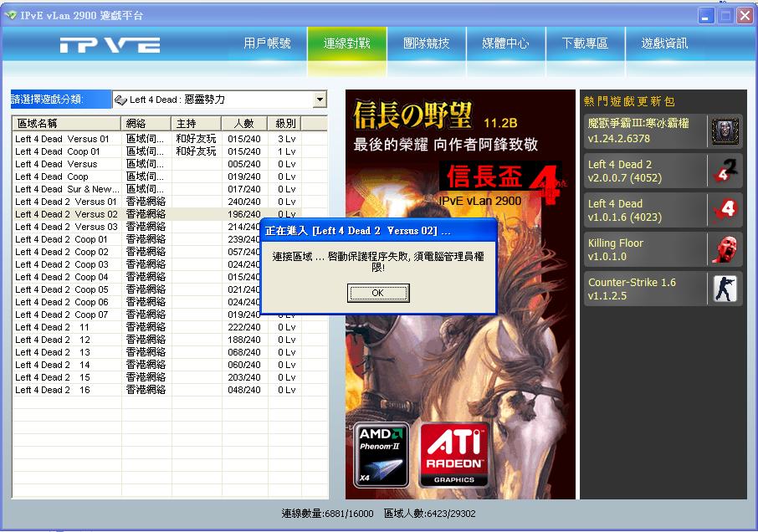Minimize the IPvE vLan 2900 window

pyautogui.click(x=706, y=16)
